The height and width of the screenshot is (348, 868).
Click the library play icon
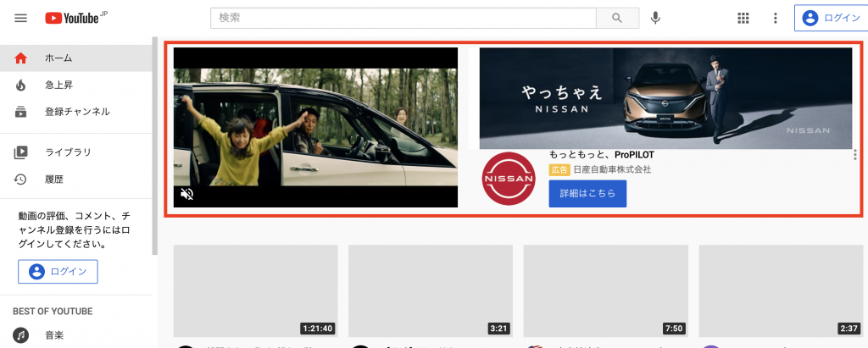coord(20,152)
